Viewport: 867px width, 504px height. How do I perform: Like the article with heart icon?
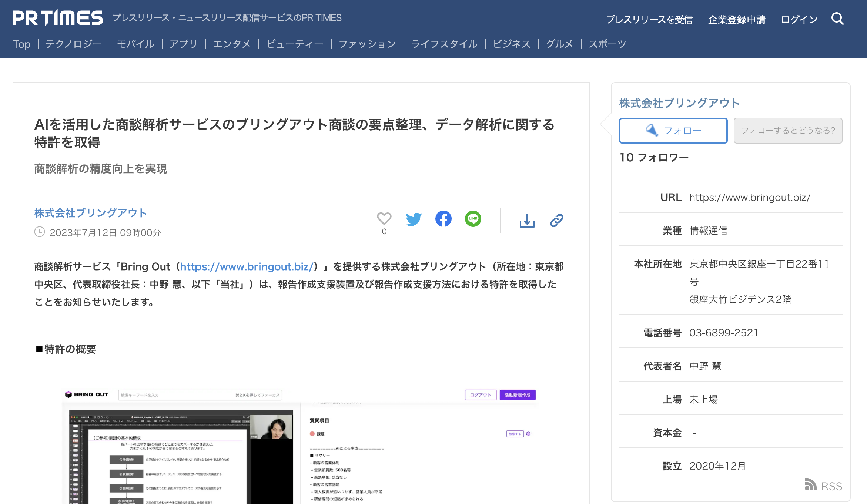384,219
